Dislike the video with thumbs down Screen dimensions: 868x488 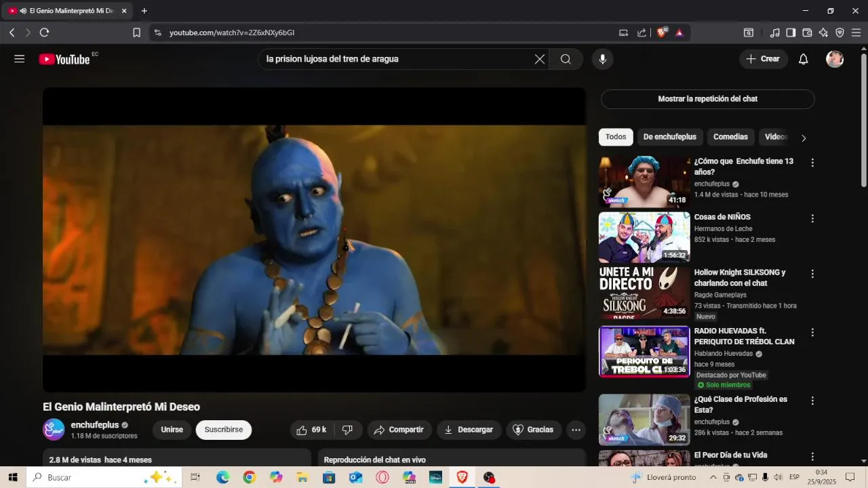click(x=347, y=430)
